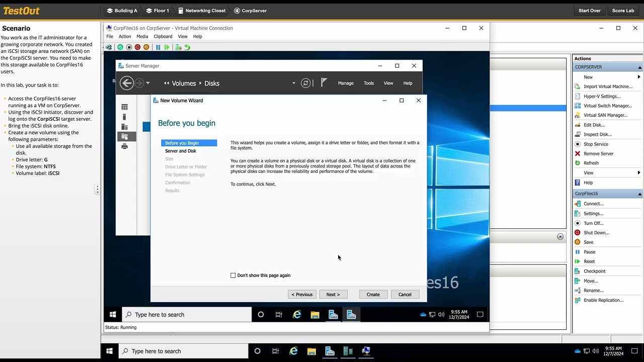The image size is (644, 362).
Task: Click Volumes in Server Manager breadcrumb
Action: [x=184, y=83]
